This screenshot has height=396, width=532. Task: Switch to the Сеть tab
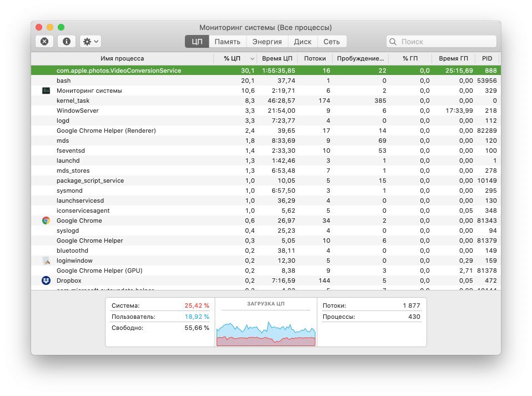(332, 42)
